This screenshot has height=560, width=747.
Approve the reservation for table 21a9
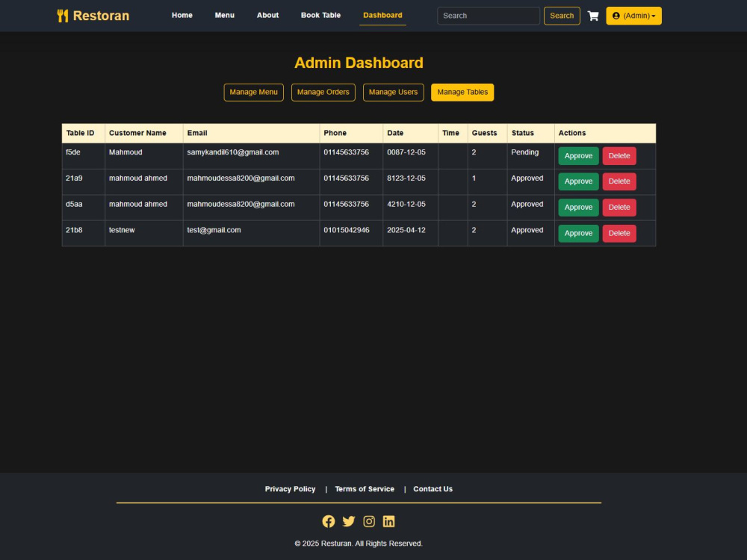578,181
